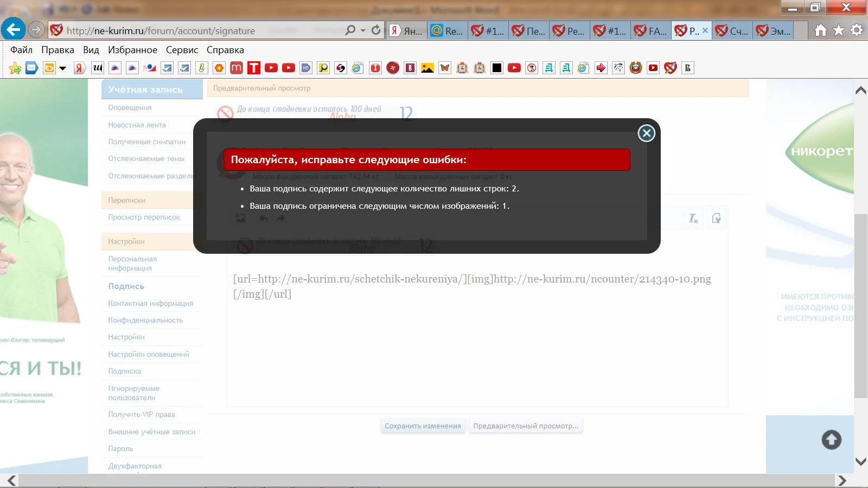Switch to the 'Эм...' browser tab
Image resolution: width=868 pixels, height=488 pixels.
(774, 31)
